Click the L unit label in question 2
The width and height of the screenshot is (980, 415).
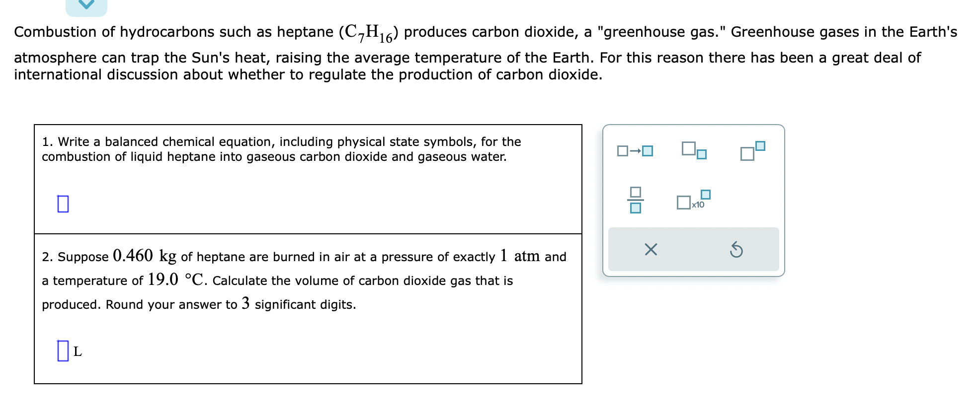pyautogui.click(x=78, y=351)
